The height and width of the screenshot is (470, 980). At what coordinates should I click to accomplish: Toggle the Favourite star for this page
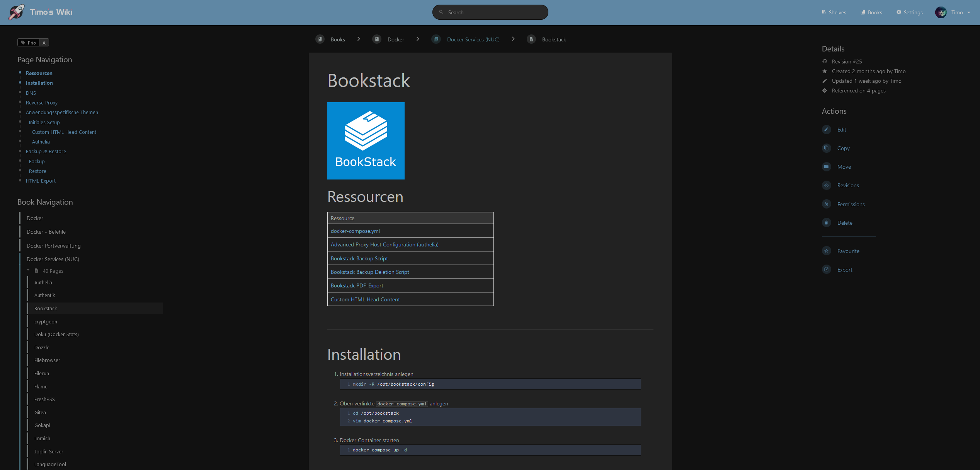tap(826, 251)
